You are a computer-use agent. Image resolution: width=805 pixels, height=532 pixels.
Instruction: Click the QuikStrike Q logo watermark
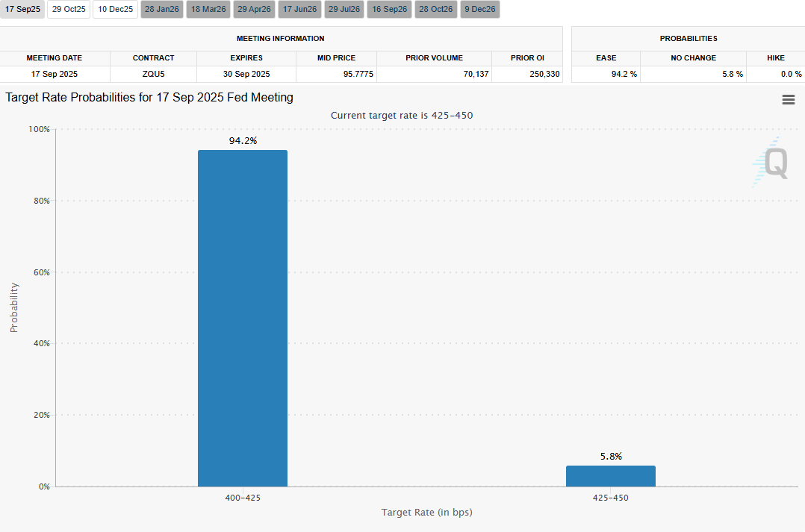coord(770,163)
